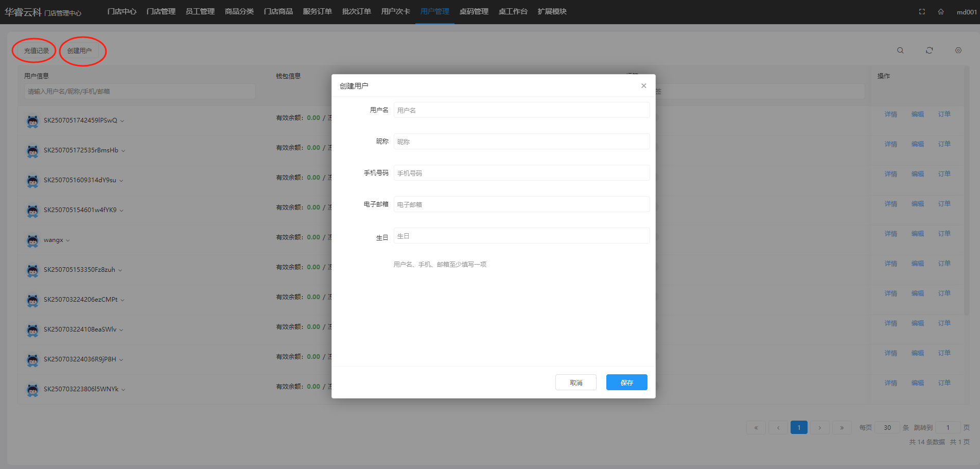980x469 pixels.
Task: Open the table settings gear icon
Action: 958,50
